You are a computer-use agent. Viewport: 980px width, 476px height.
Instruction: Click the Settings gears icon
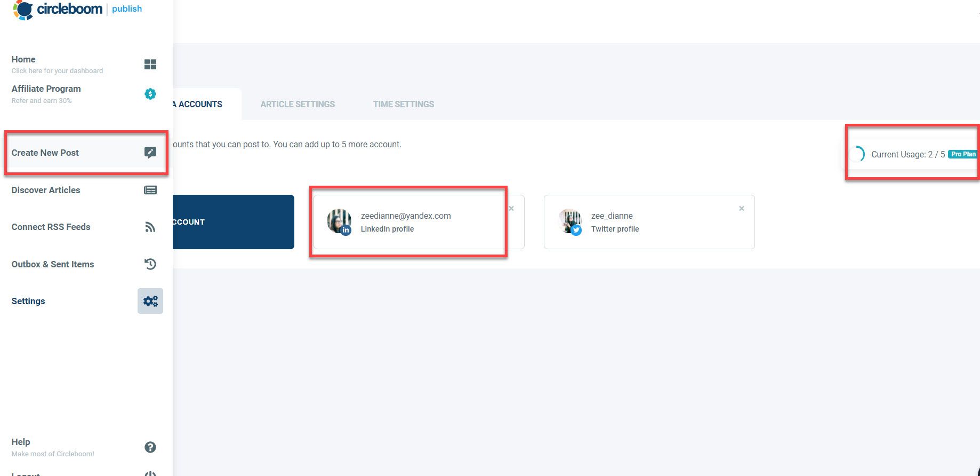point(150,301)
